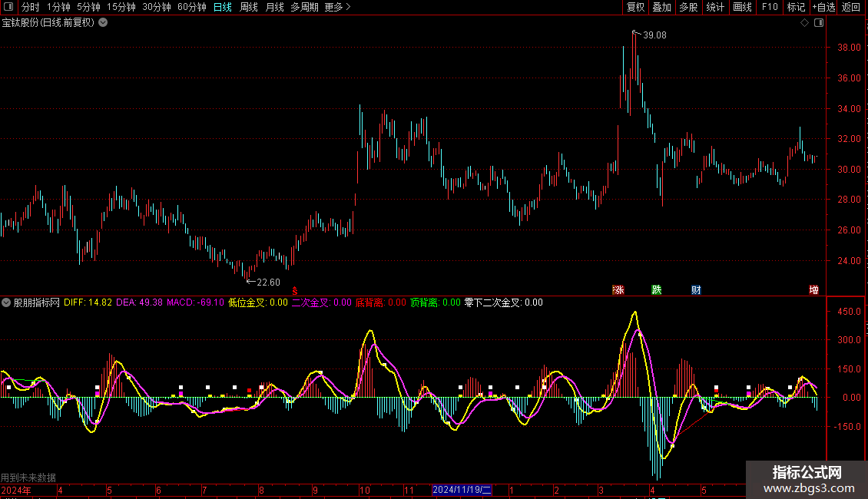The height and width of the screenshot is (499, 868).
Task: Select the 30分钟 period
Action: pos(157,7)
